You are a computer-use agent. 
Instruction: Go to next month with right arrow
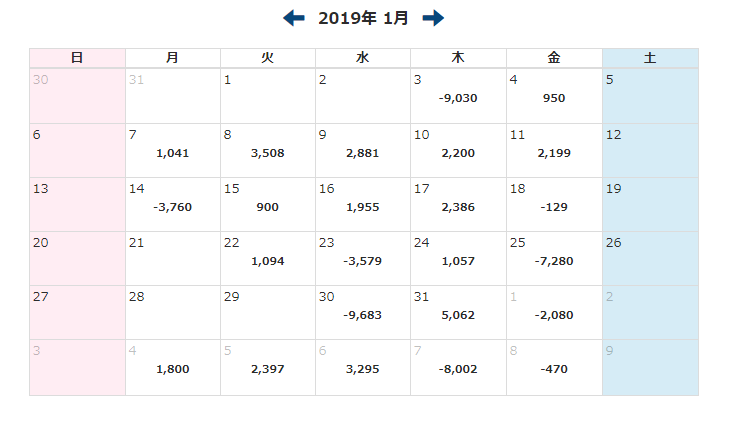pos(433,18)
